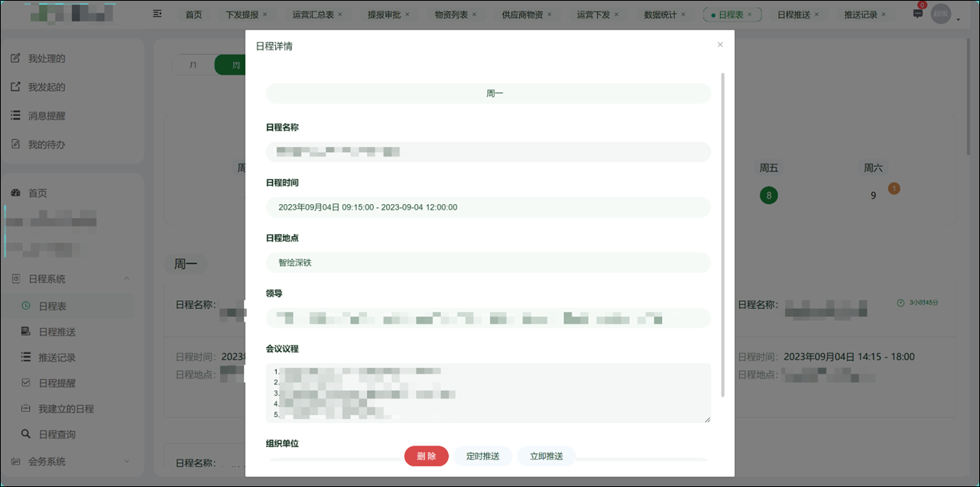The height and width of the screenshot is (487, 980).
Task: Switch the calendar to 月 month view
Action: tap(193, 64)
